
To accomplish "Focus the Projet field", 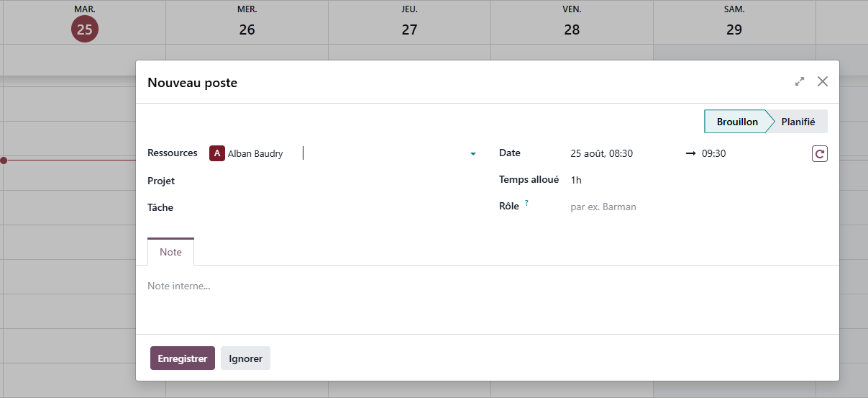I will [343, 181].
